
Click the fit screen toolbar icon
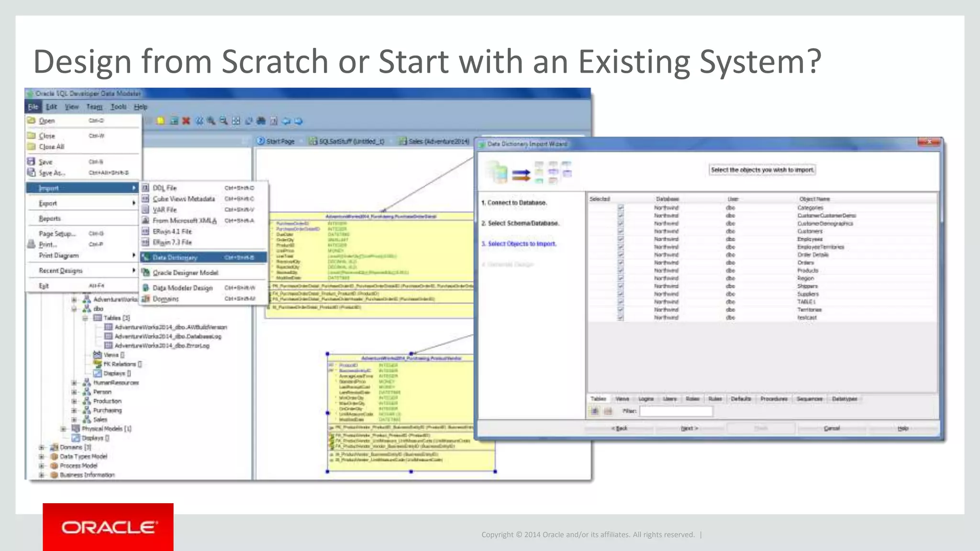point(236,121)
